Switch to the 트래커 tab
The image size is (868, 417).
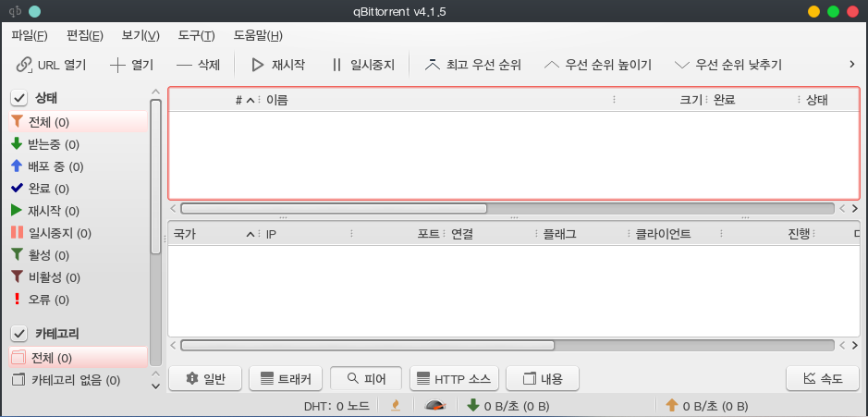coord(286,379)
